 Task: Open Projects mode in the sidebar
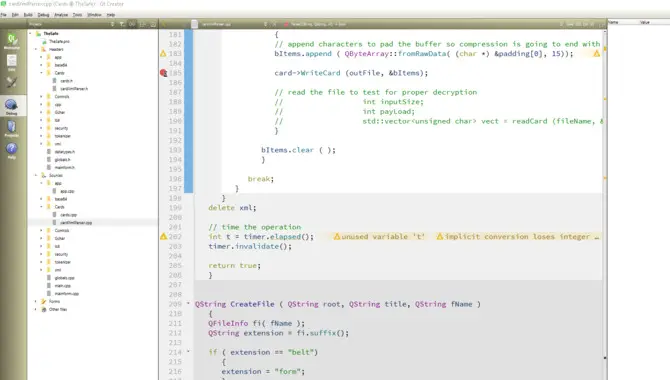point(12,128)
